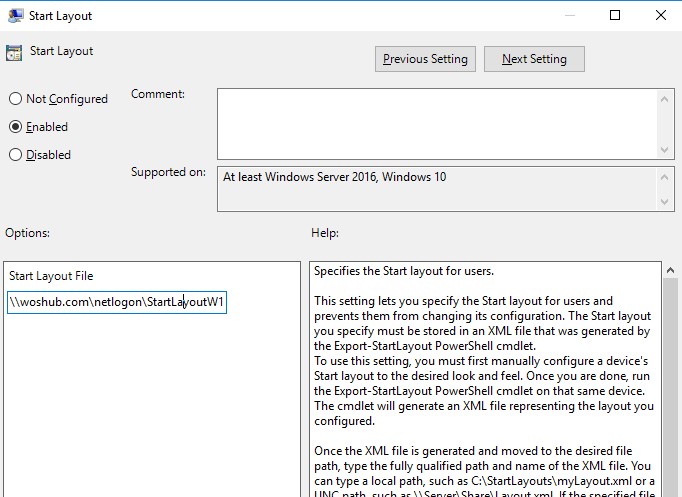Click the Supported on requirements text
The height and width of the screenshot is (497, 682).
click(x=335, y=177)
